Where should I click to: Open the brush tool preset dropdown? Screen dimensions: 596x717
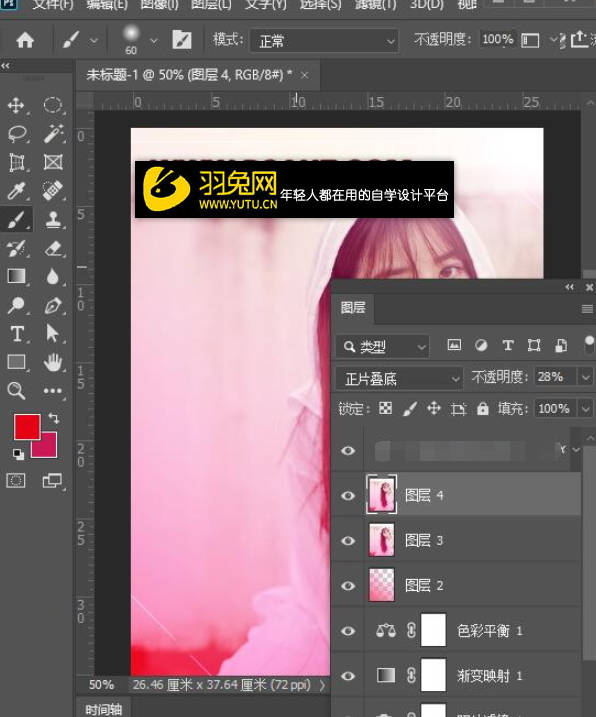[x=94, y=40]
